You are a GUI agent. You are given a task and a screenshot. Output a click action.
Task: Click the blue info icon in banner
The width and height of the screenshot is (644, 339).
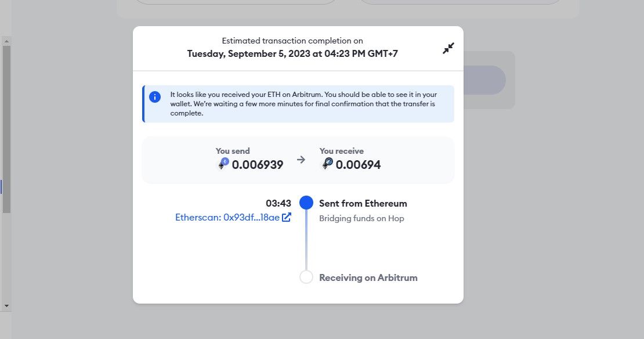155,97
